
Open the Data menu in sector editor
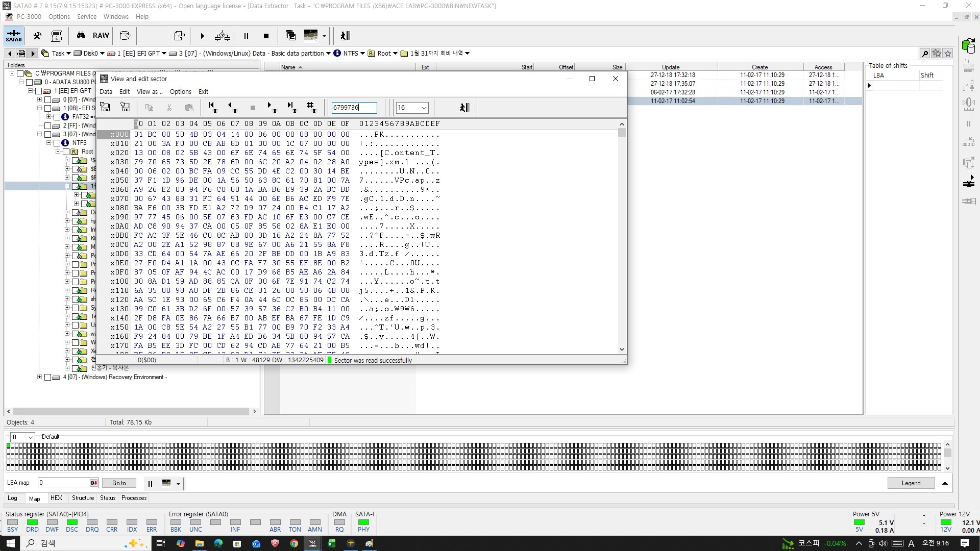pyautogui.click(x=106, y=92)
